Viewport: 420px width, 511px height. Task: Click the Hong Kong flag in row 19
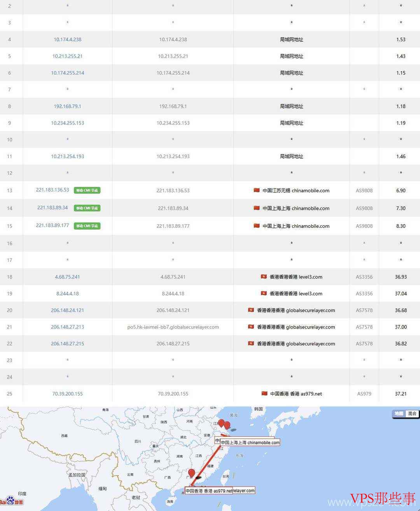(x=264, y=293)
